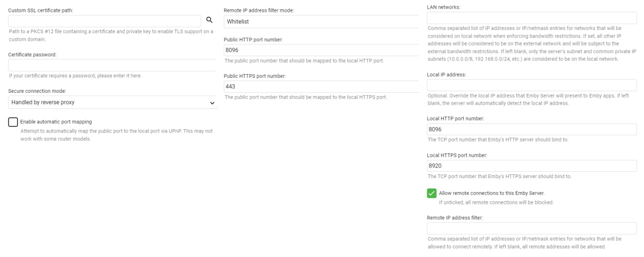Untick Allow remote connections checkbox
644x257 pixels.
432,193
